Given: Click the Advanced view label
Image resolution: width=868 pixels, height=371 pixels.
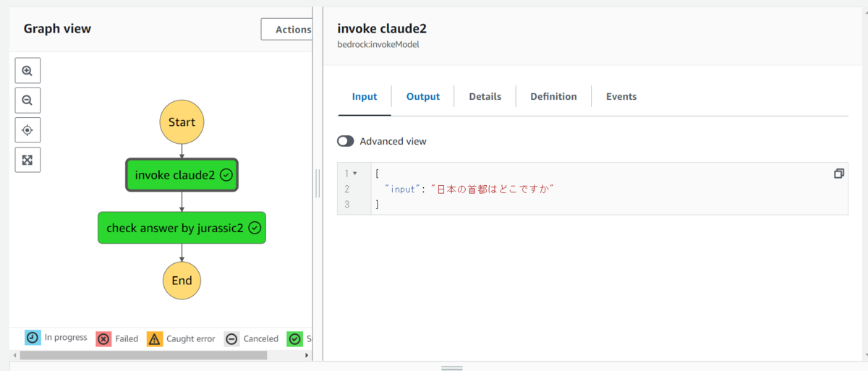Looking at the screenshot, I should click(393, 142).
